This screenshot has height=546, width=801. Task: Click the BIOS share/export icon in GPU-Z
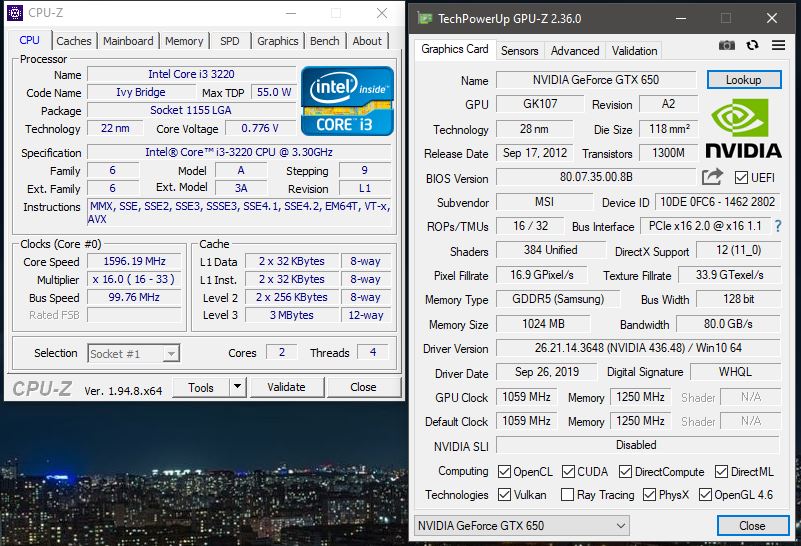[713, 177]
